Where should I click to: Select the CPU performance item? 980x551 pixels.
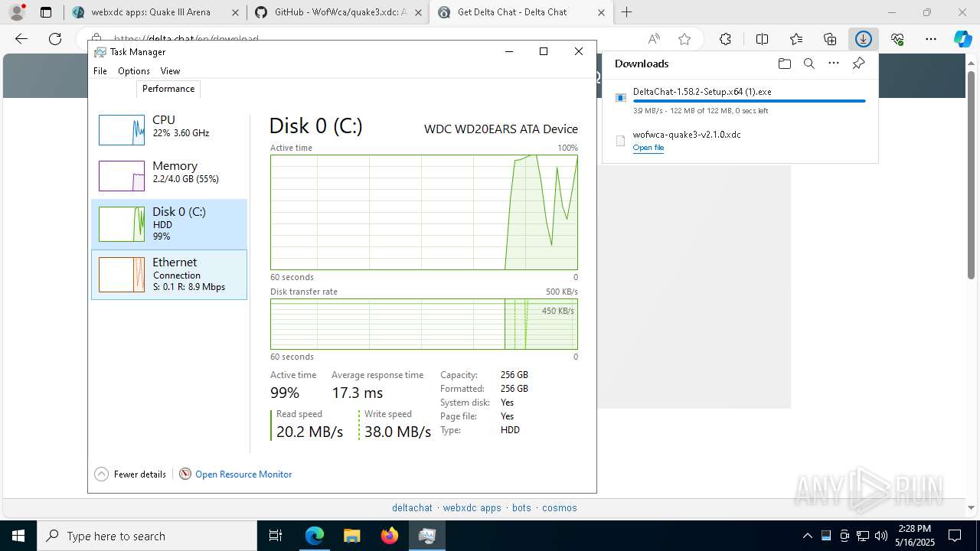[169, 129]
